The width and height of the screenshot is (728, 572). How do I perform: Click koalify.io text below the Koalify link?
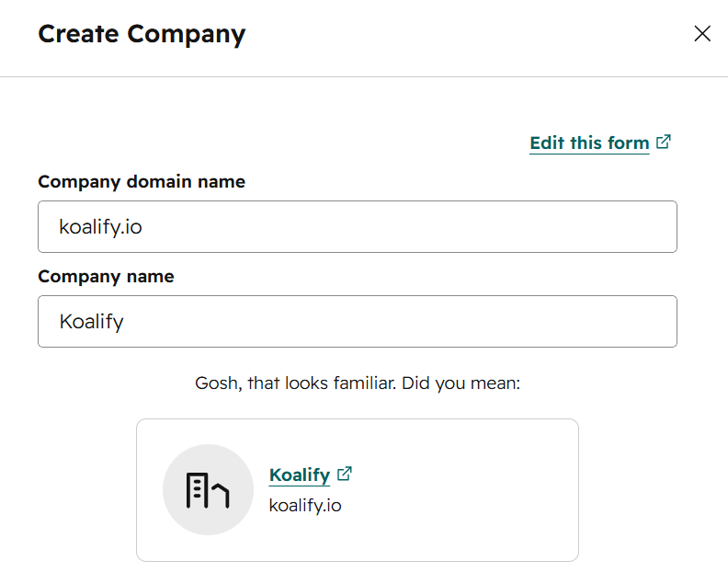point(305,505)
